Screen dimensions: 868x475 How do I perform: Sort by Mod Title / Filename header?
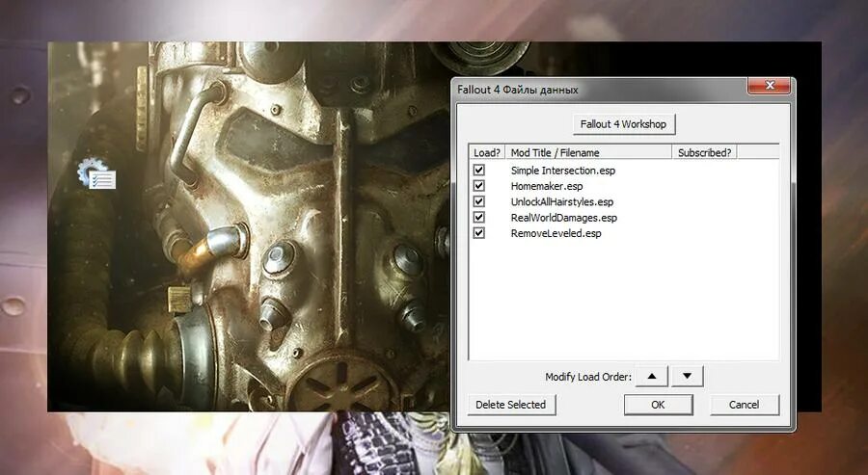[x=588, y=152]
